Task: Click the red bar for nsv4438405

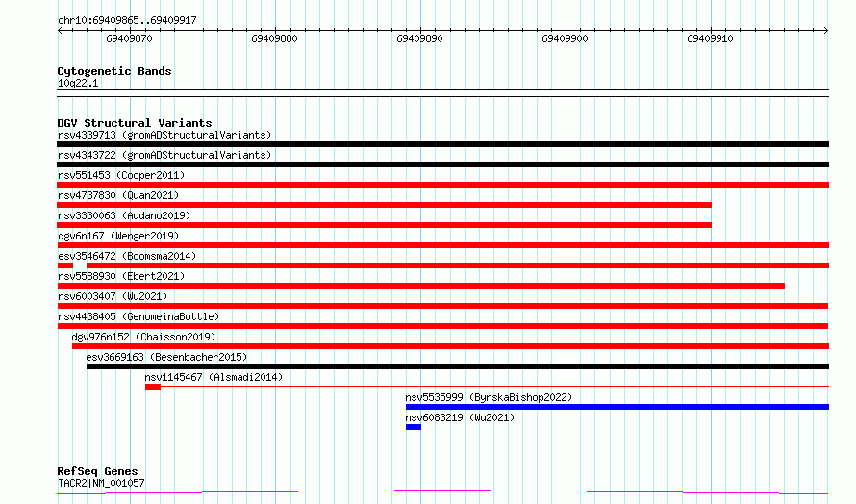Action: pos(442,326)
